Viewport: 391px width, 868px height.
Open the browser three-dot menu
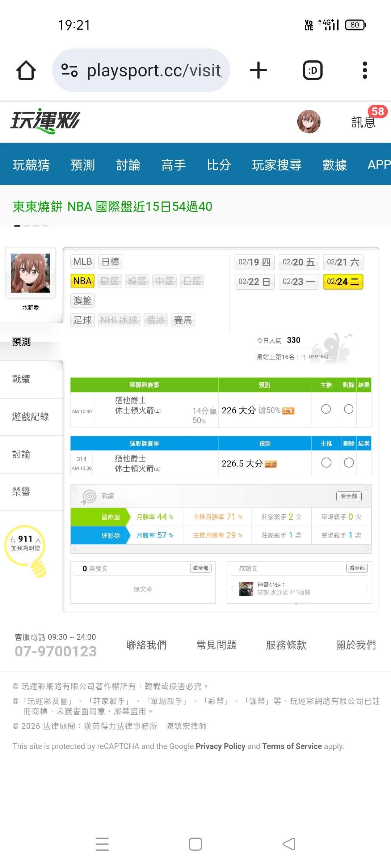click(365, 70)
